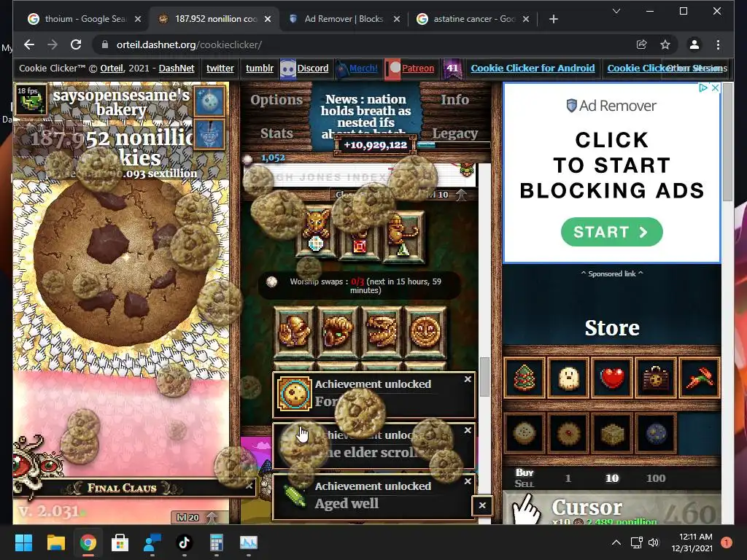Viewport: 747px width, 560px height.
Task: Buy the Christmas tree cookie upgrade
Action: [x=524, y=378]
